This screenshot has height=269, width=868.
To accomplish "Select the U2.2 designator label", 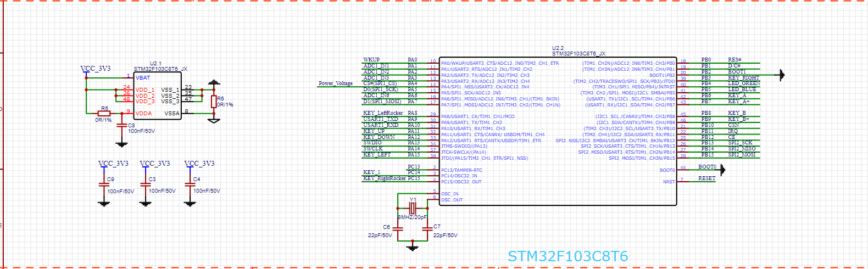I will click(558, 48).
